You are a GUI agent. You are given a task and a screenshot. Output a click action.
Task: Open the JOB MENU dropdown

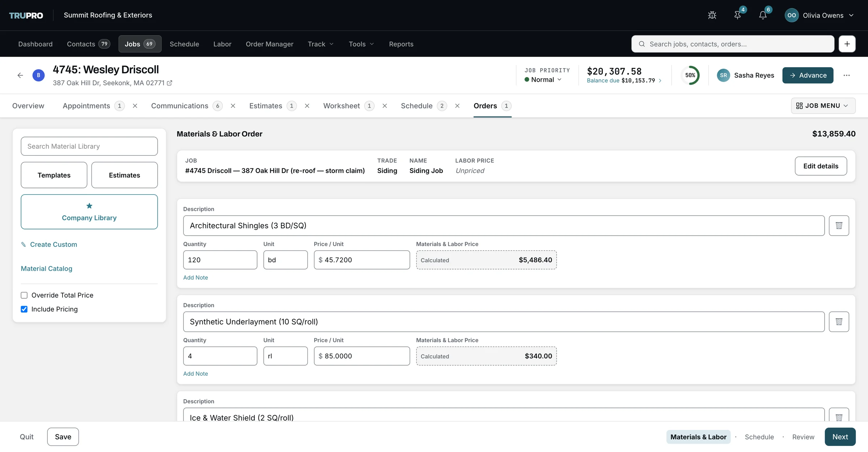tap(823, 106)
